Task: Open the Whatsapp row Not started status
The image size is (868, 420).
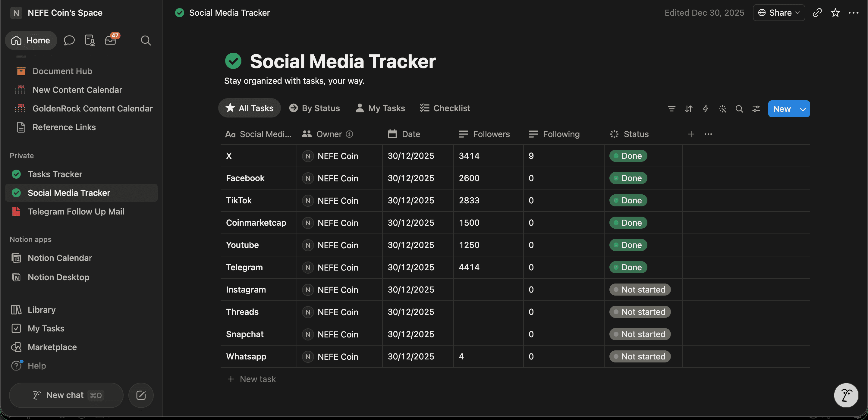Action: tap(640, 356)
